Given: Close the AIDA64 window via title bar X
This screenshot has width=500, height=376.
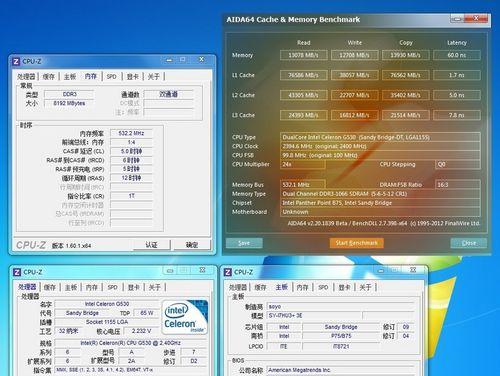Looking at the screenshot, I should 476,18.
